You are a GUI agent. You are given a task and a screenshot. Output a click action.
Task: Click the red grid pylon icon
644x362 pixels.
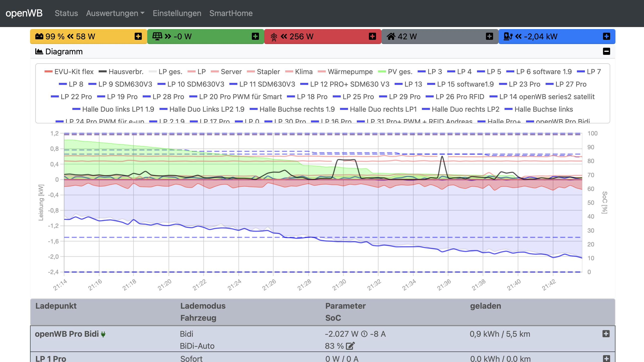point(274,37)
